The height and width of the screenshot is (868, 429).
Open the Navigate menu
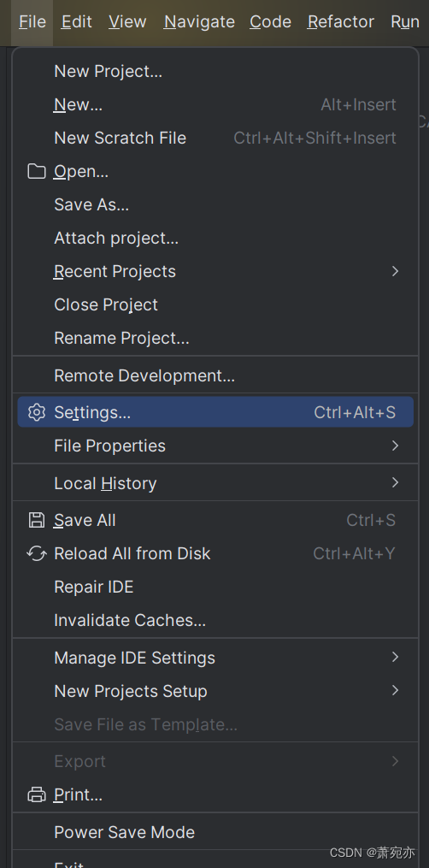[200, 22]
